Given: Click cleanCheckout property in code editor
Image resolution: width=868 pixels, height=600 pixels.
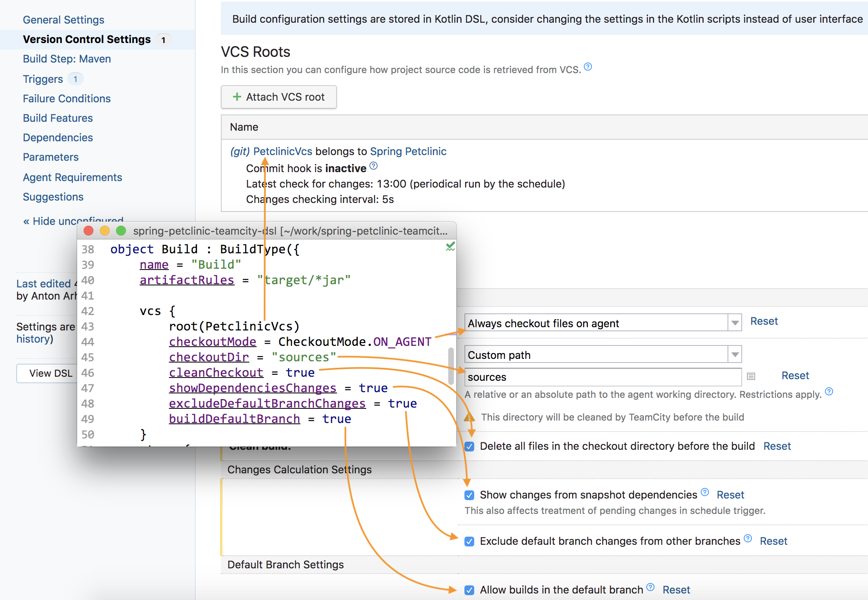Looking at the screenshot, I should [x=216, y=373].
